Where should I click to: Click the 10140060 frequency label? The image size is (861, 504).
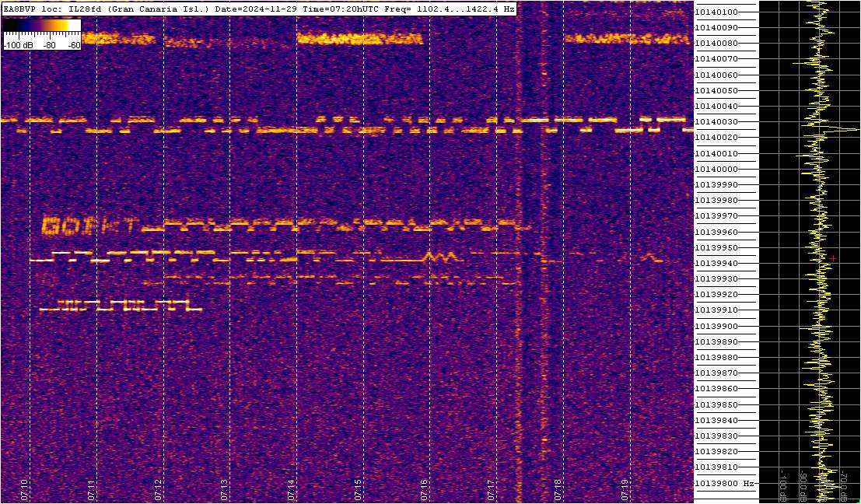pyautogui.click(x=716, y=75)
